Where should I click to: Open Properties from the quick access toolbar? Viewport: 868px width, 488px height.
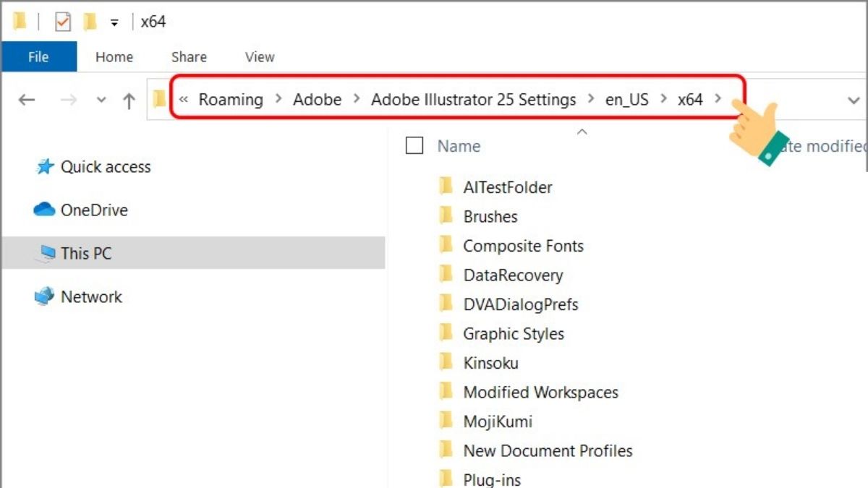tap(63, 22)
